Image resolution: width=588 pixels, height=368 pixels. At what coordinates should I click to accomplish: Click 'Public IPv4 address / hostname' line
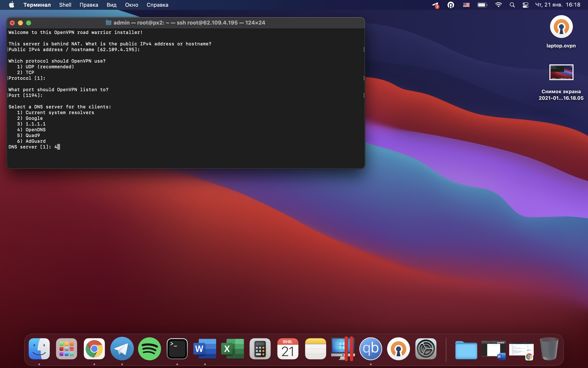(x=74, y=49)
